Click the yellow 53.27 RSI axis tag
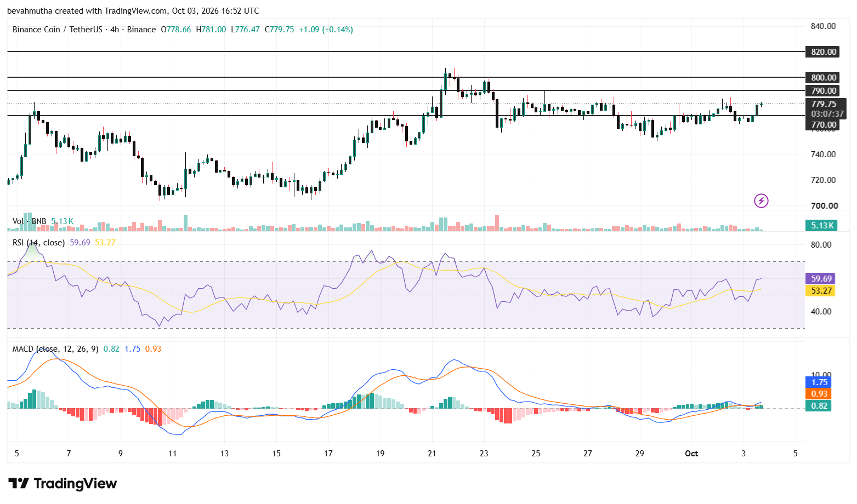The height and width of the screenshot is (504, 857). [821, 291]
